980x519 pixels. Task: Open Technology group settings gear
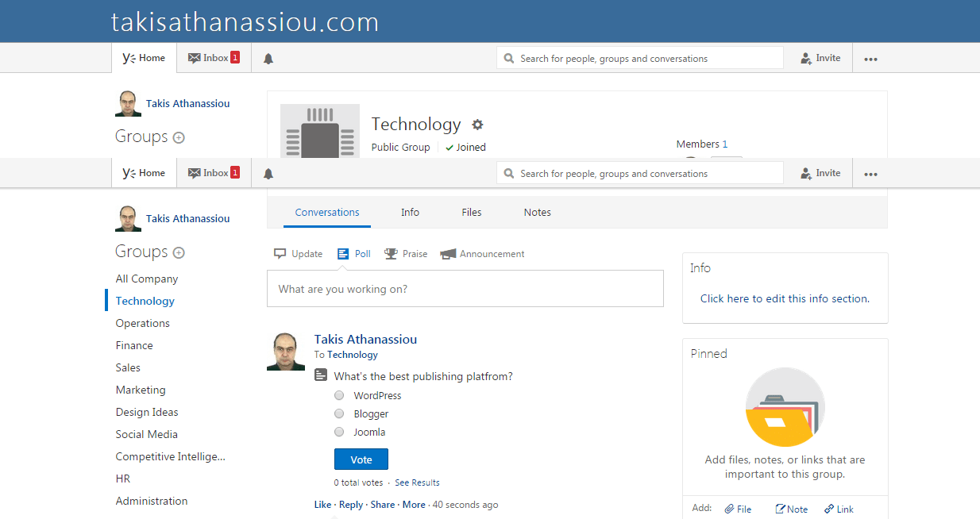pos(477,125)
